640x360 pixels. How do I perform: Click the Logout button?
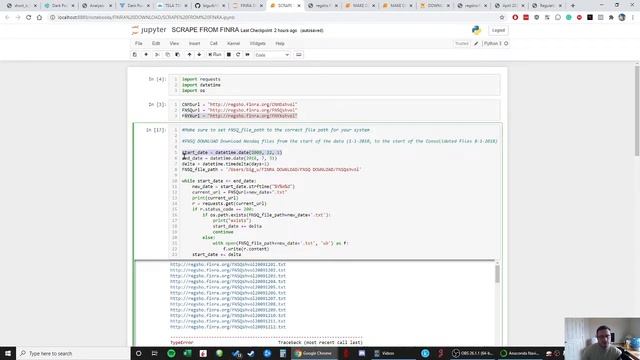click(x=498, y=30)
